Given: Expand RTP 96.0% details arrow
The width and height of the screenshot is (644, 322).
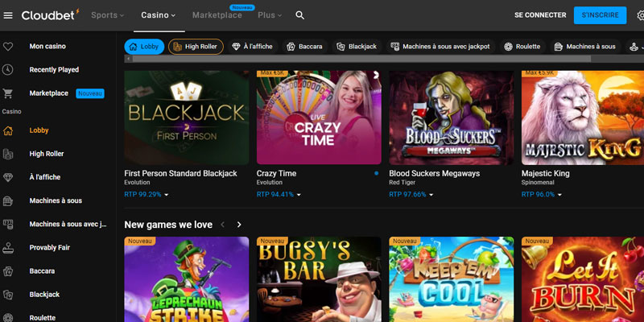Looking at the screenshot, I should [x=559, y=195].
